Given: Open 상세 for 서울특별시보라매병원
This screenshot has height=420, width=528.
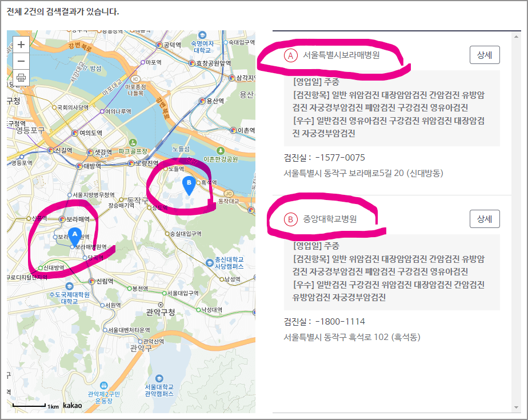Looking at the screenshot, I should (485, 55).
